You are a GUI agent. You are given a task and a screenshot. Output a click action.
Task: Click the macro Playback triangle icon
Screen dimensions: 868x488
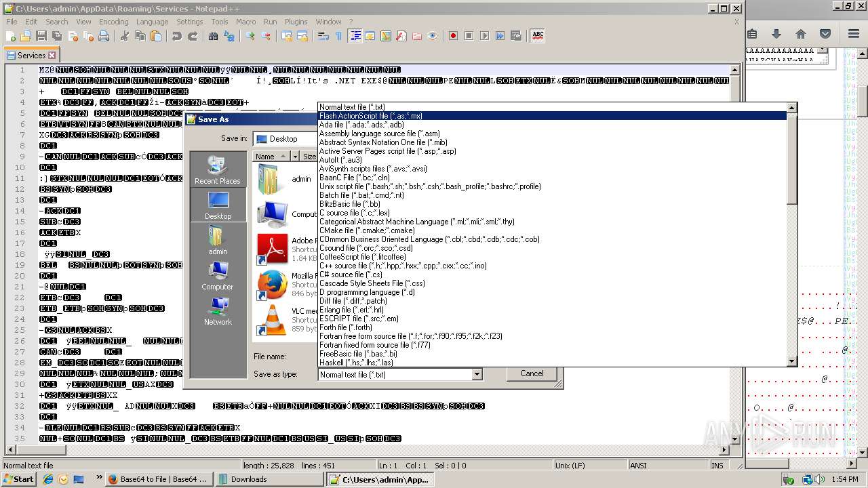[x=484, y=36]
